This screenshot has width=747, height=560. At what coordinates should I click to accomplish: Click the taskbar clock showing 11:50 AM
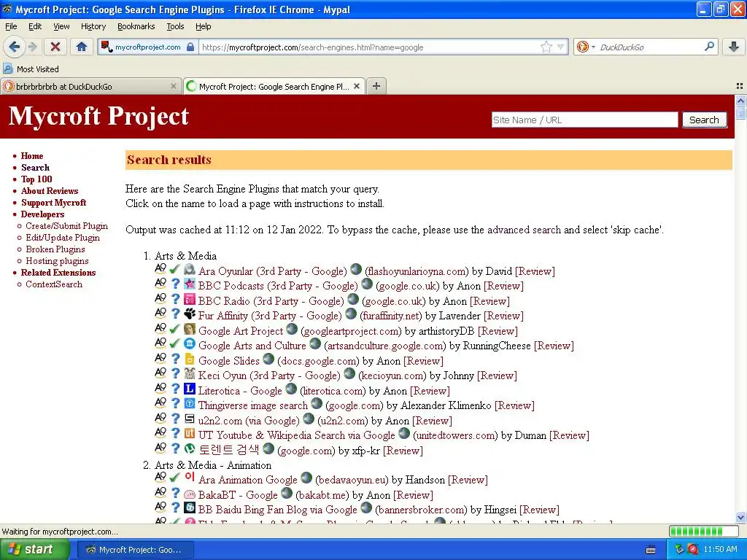720,550
